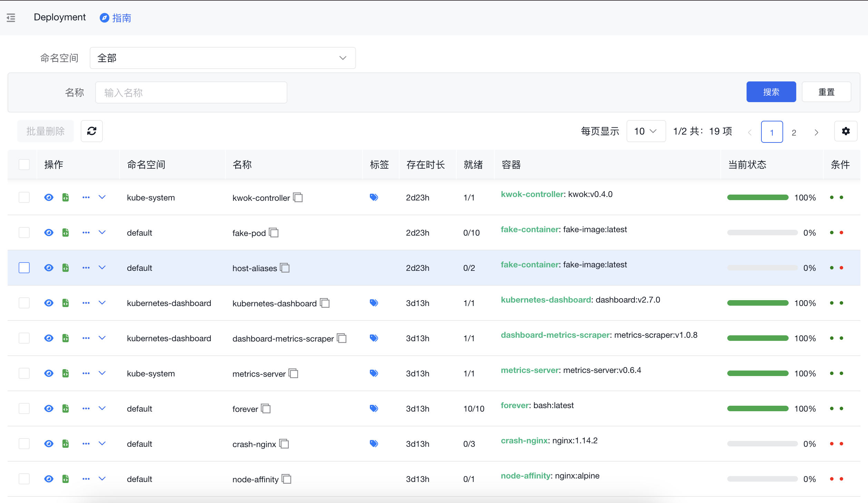Click the refresh list icon button
This screenshot has height=503, width=868.
[92, 131]
